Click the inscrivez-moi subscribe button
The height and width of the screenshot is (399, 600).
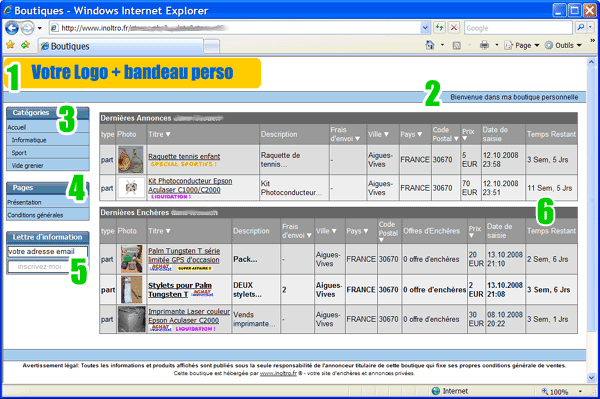tap(39, 266)
